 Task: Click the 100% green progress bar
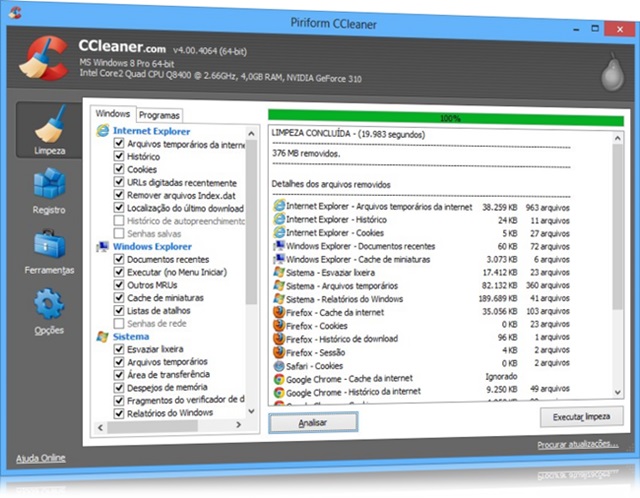click(446, 118)
